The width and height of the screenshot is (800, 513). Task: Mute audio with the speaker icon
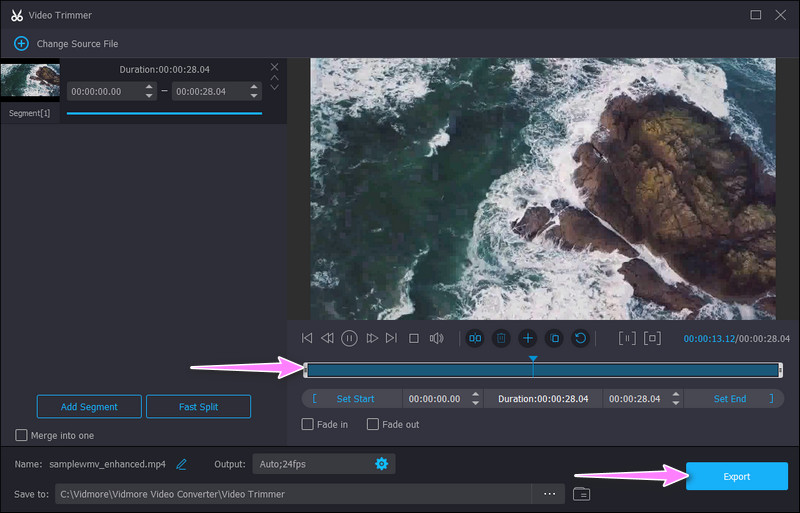[436, 339]
